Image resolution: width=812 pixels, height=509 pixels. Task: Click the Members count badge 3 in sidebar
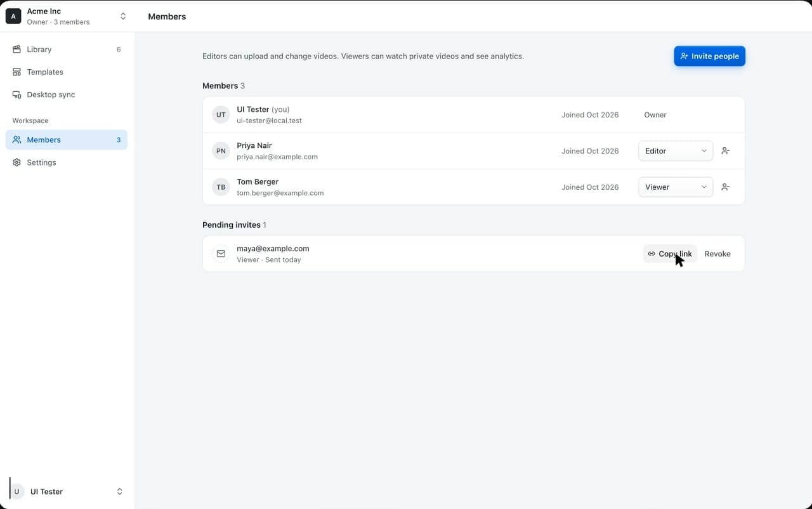[x=119, y=140]
